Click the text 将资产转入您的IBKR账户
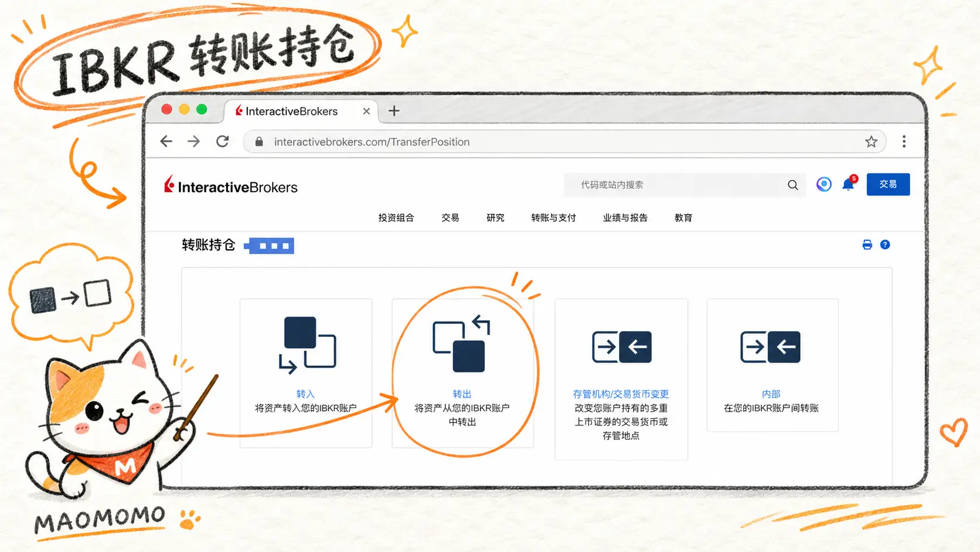The height and width of the screenshot is (552, 980). pos(305,408)
